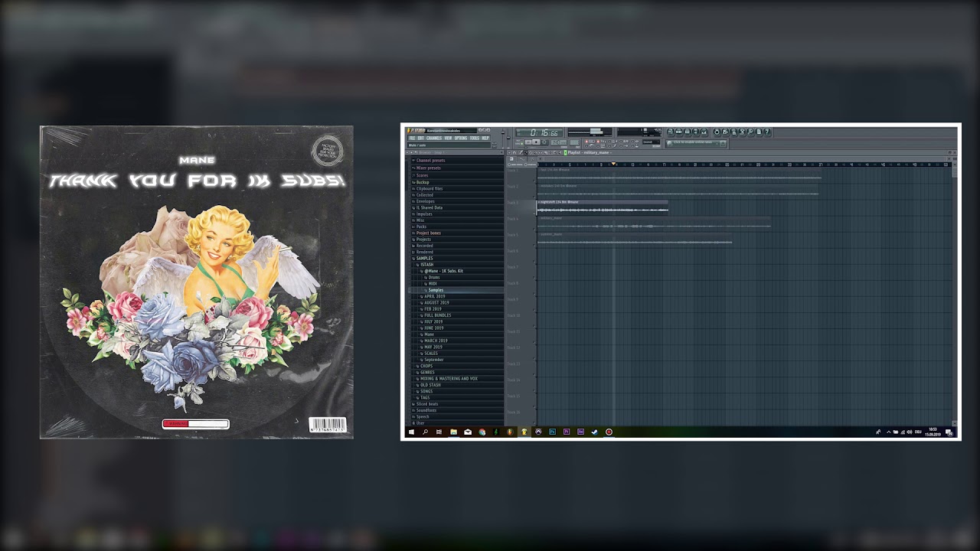Click the orange playhead marker on timeline
The image size is (980, 551).
pos(613,164)
